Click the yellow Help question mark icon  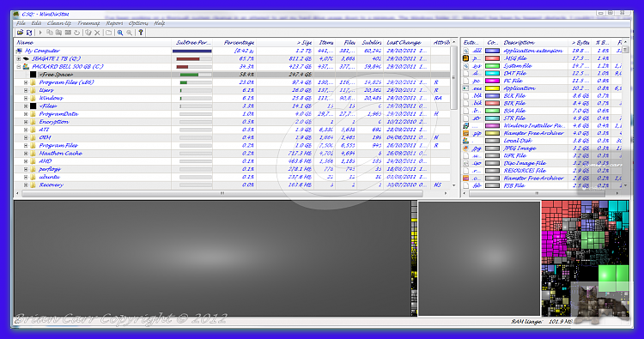coord(141,33)
